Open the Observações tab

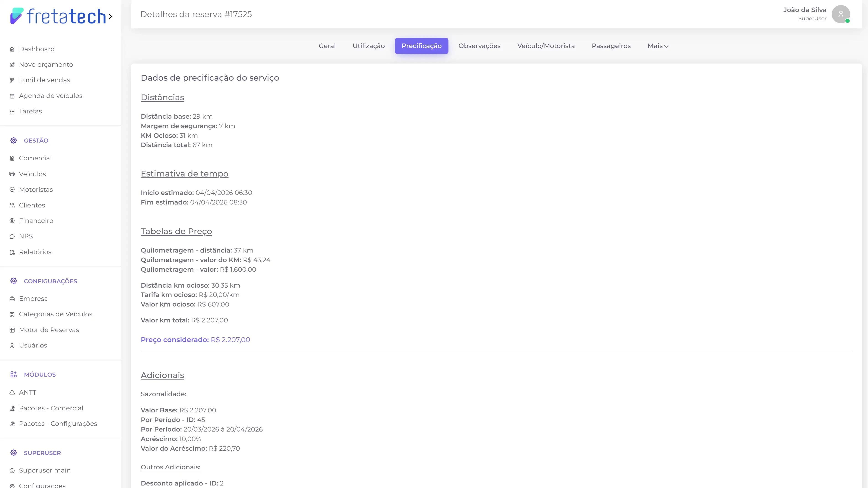tap(480, 46)
